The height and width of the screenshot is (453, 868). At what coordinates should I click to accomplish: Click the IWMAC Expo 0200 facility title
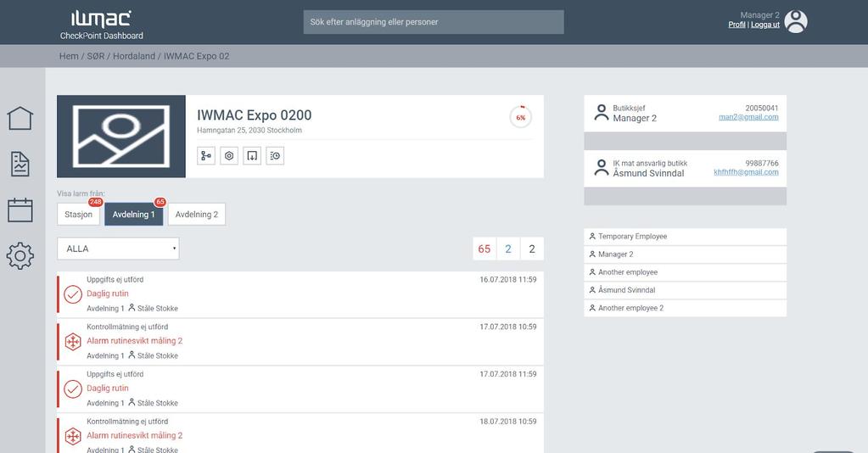click(x=254, y=115)
